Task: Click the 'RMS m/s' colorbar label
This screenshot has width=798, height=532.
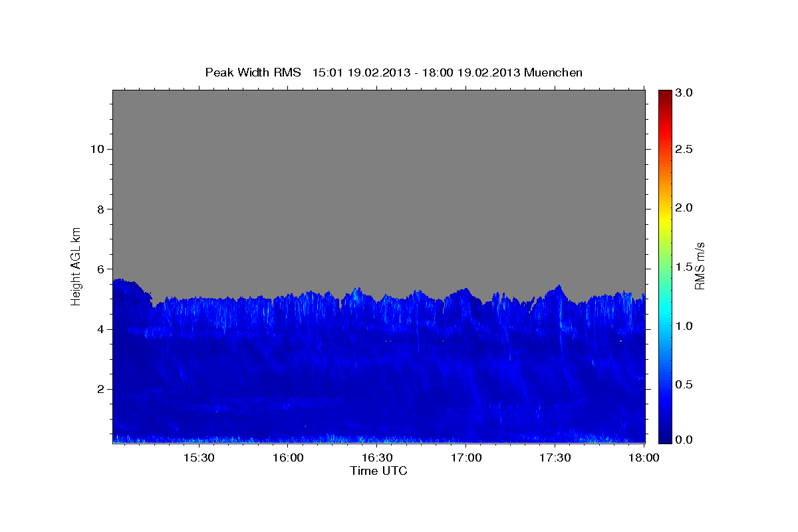Action: 699,266
